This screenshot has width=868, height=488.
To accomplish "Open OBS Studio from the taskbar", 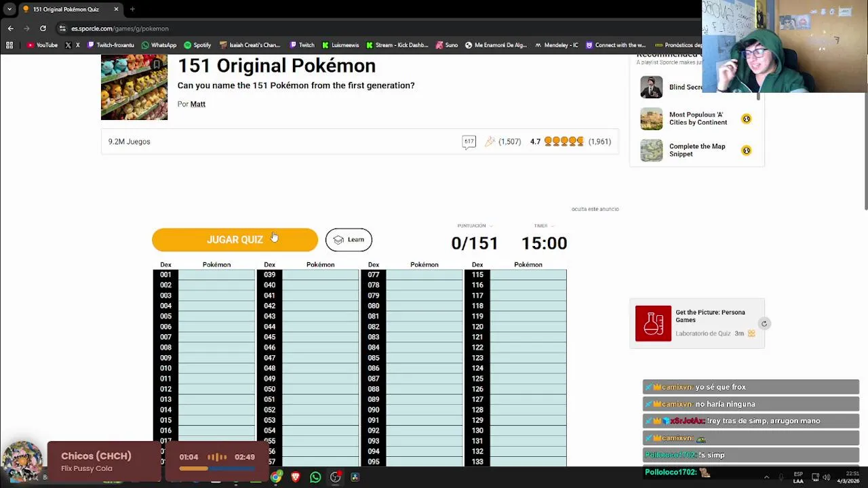I will pyautogui.click(x=335, y=477).
